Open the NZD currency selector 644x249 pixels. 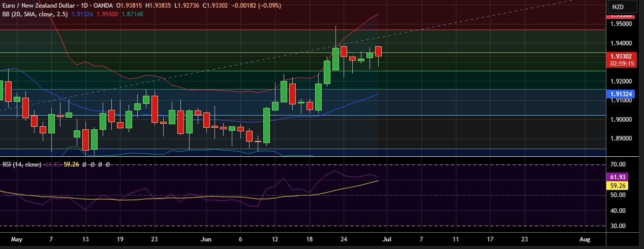pos(623,7)
